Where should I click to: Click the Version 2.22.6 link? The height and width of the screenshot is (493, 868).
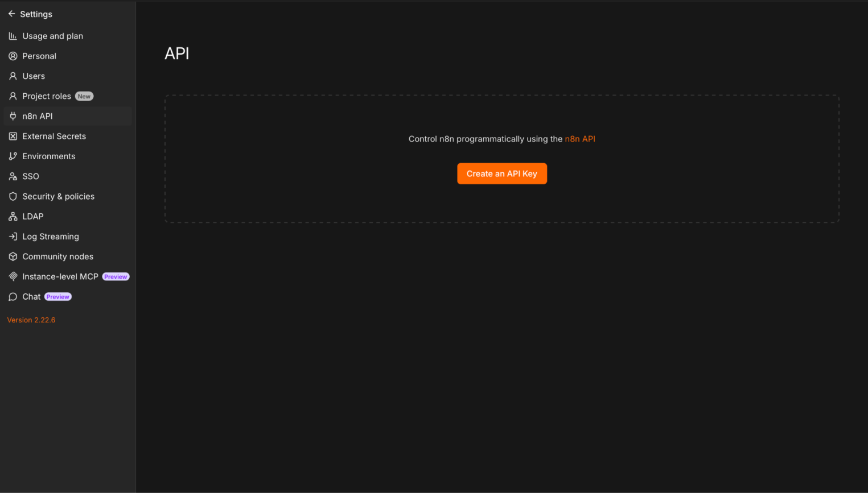(x=31, y=320)
